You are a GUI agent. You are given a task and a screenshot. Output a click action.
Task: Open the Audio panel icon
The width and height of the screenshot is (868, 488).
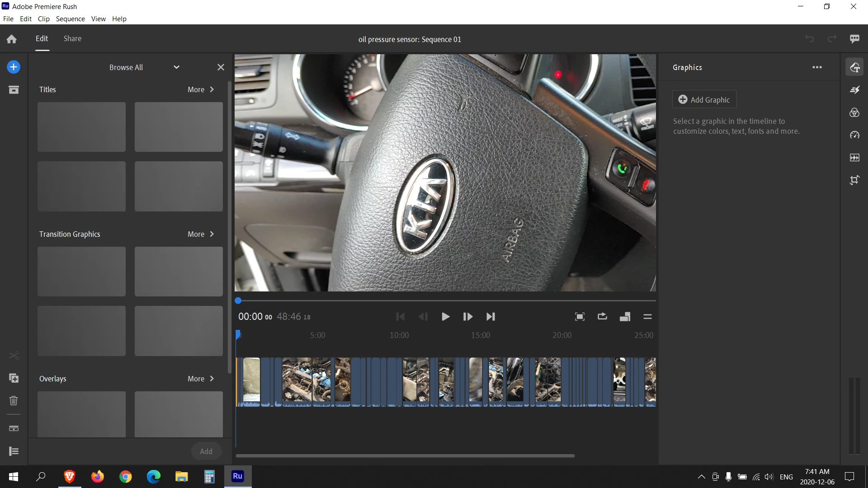click(x=854, y=158)
